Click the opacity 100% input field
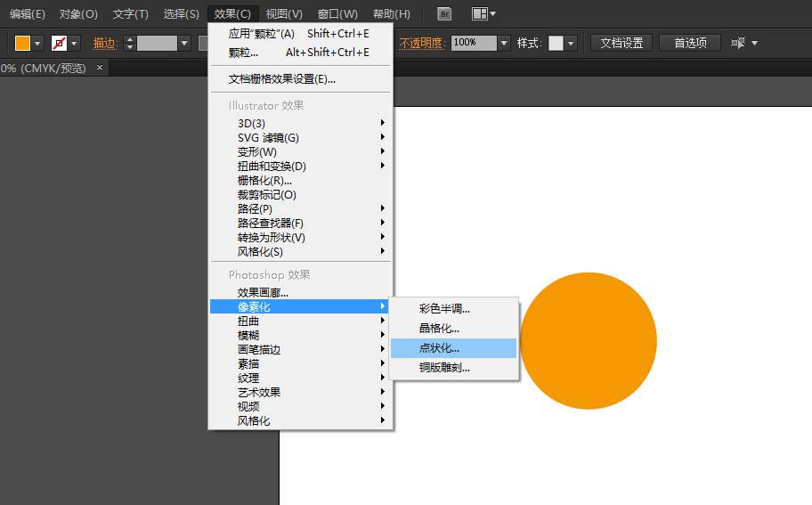Image resolution: width=812 pixels, height=505 pixels. pos(474,43)
